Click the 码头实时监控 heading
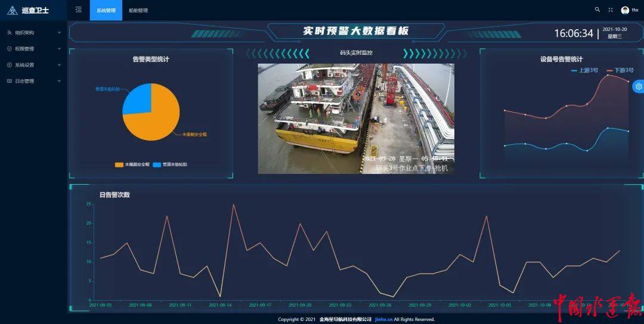This screenshot has height=324, width=644. pyautogui.click(x=356, y=52)
